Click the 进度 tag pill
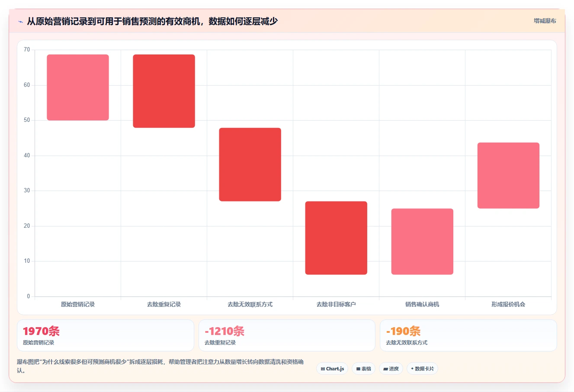 (391, 369)
